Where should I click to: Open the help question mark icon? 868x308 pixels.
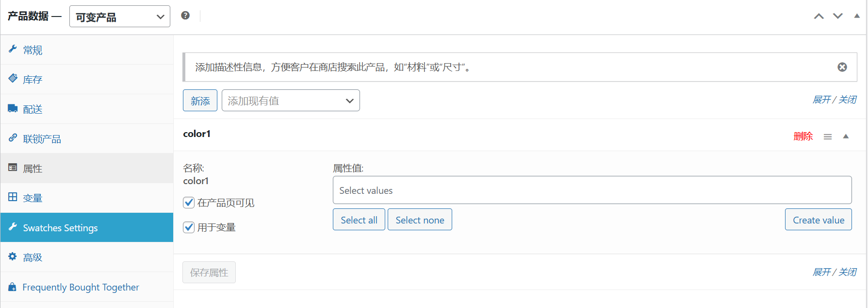[185, 15]
